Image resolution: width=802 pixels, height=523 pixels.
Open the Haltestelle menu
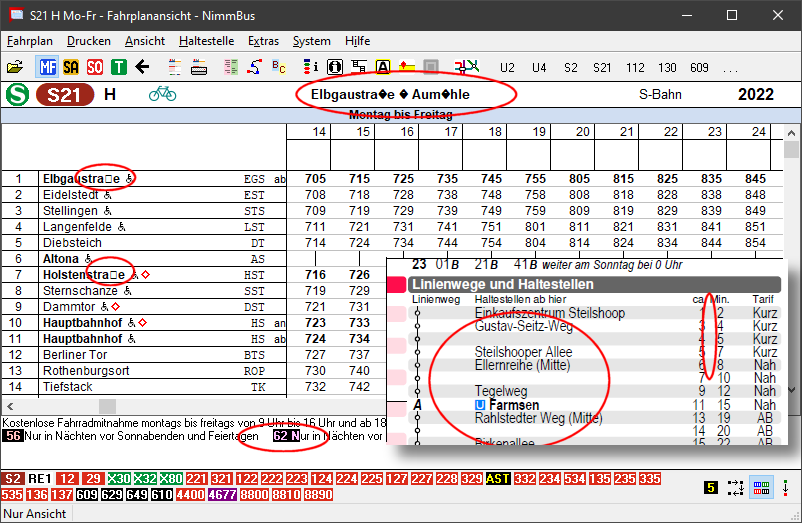click(206, 41)
